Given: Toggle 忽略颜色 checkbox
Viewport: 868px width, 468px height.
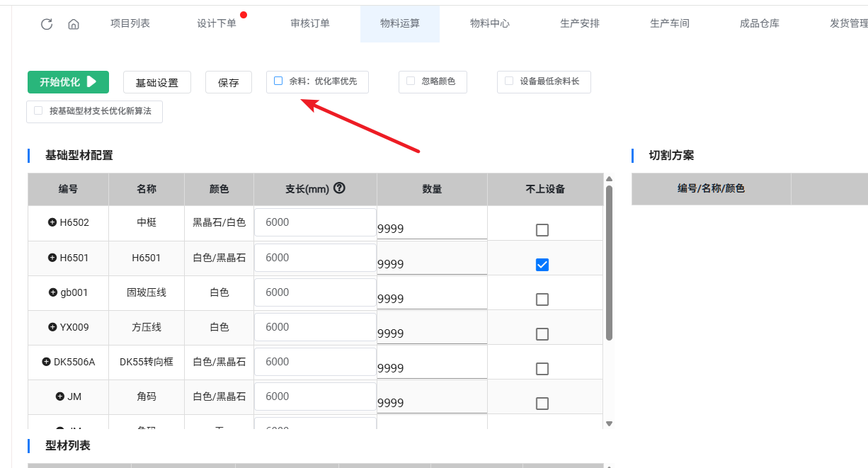Looking at the screenshot, I should pos(411,81).
